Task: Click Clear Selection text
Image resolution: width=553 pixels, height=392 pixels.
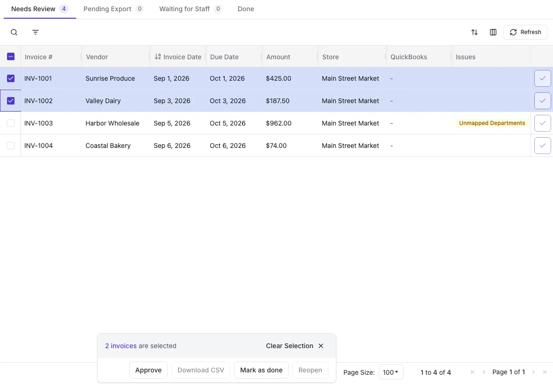Action: 290,346
